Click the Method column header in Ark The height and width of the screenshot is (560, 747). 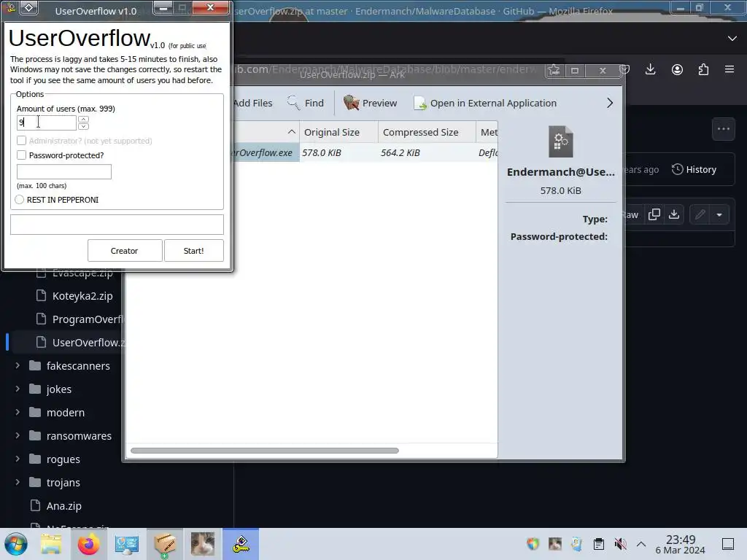[487, 132]
